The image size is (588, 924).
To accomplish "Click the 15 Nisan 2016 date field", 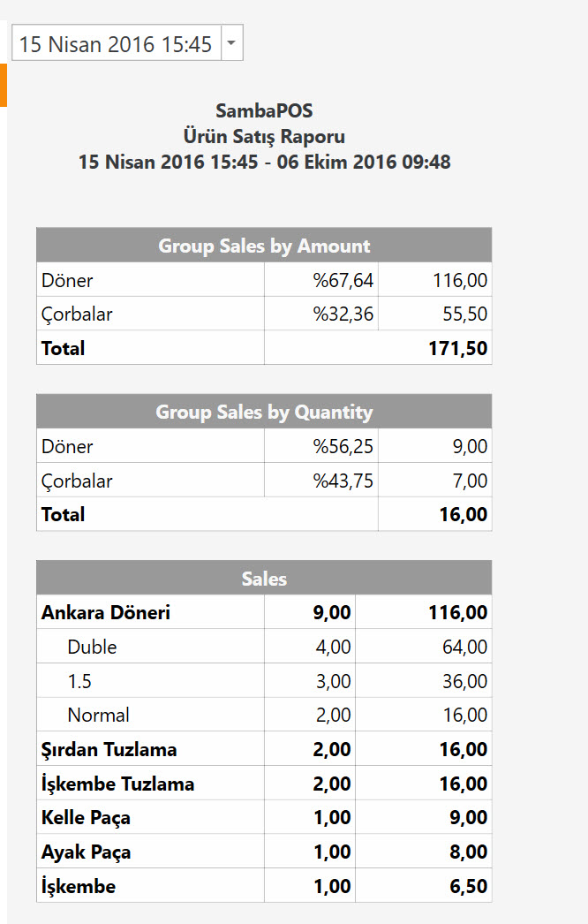I will [x=116, y=44].
